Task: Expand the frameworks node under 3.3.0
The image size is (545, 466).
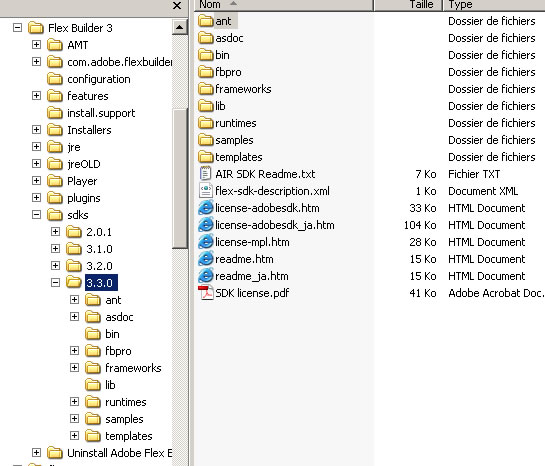Action: [74, 367]
